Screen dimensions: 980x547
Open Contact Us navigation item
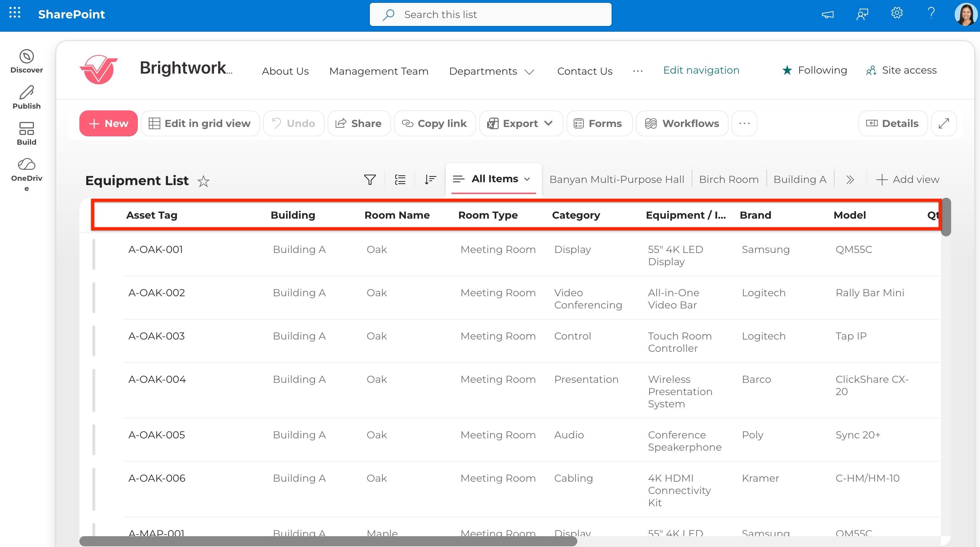click(585, 71)
